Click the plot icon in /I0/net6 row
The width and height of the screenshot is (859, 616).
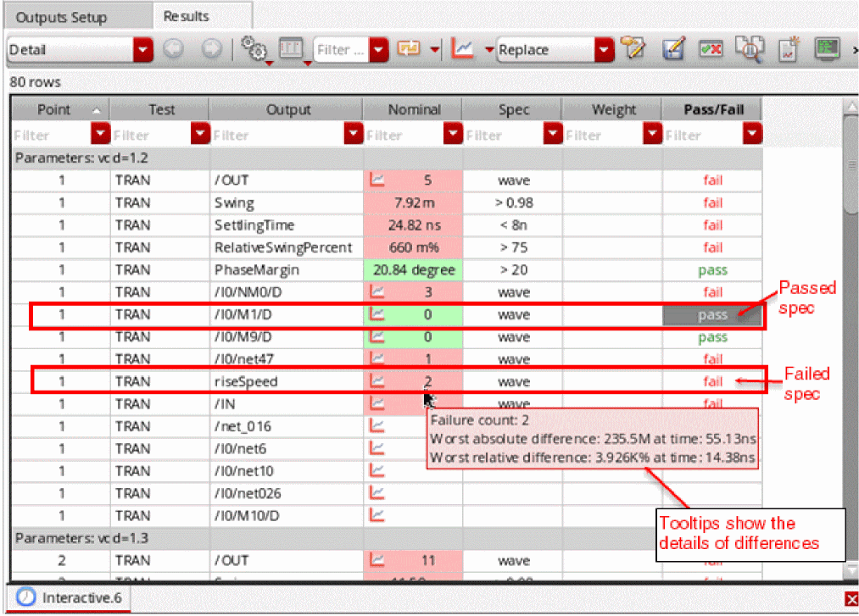377,447
